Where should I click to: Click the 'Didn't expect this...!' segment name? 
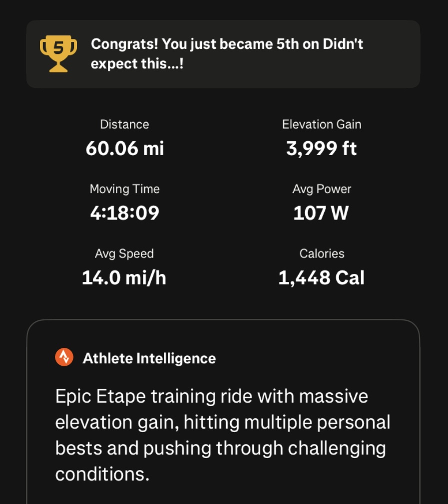pos(227,54)
